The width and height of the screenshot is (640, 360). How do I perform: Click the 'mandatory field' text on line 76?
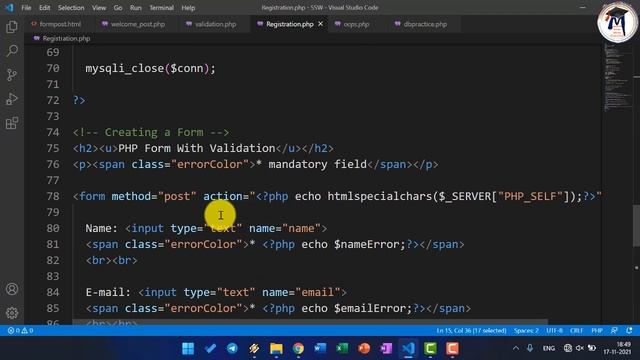318,164
